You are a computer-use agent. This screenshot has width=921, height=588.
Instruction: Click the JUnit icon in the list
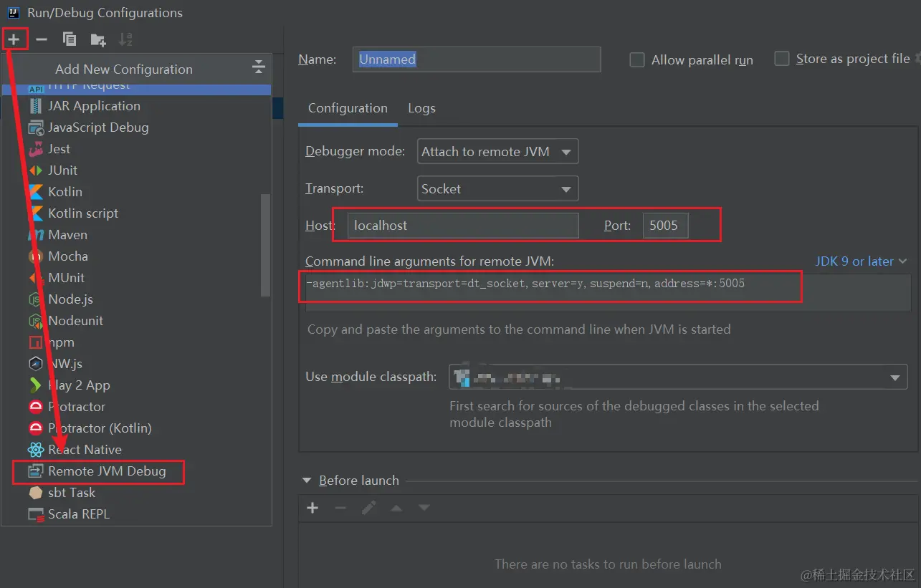click(x=36, y=170)
